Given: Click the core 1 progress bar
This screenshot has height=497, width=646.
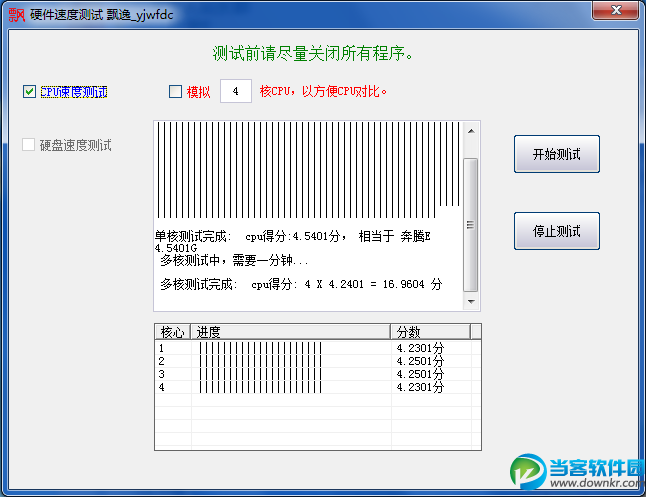Looking at the screenshot, I should (x=260, y=348).
